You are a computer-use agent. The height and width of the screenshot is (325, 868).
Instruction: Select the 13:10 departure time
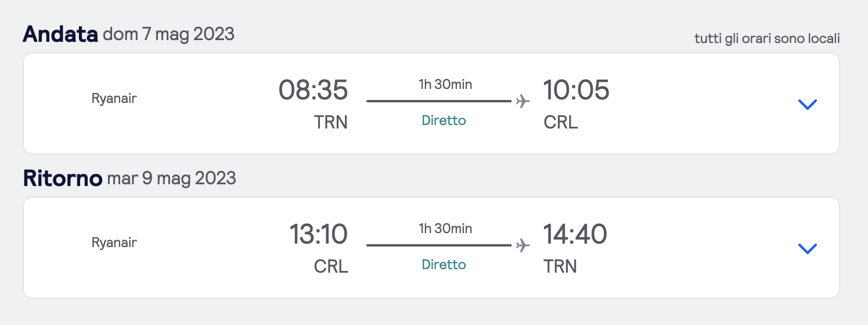pos(318,234)
